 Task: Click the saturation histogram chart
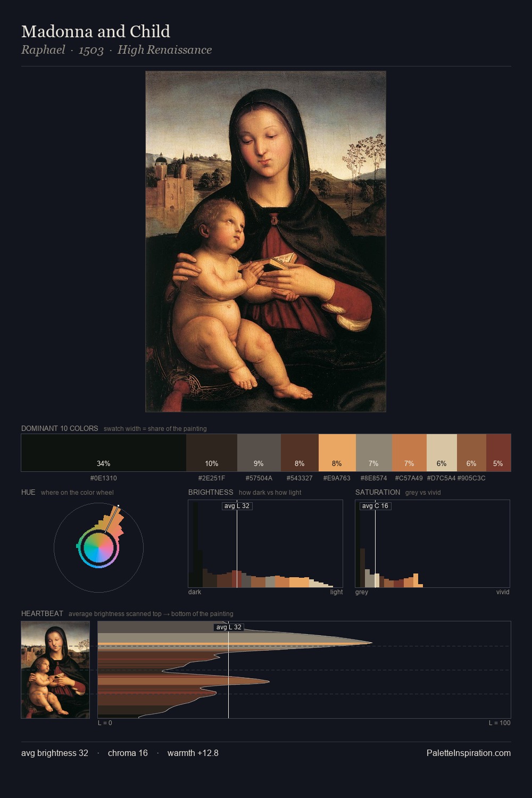[433, 544]
